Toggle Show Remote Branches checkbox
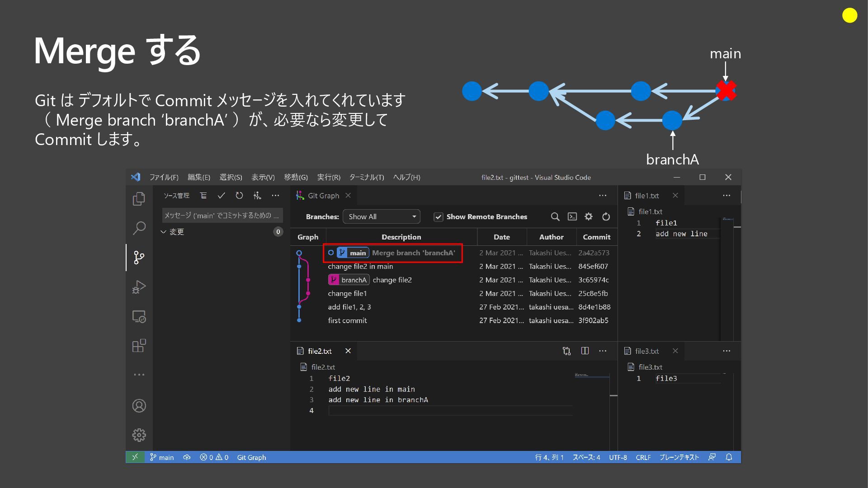 438,217
